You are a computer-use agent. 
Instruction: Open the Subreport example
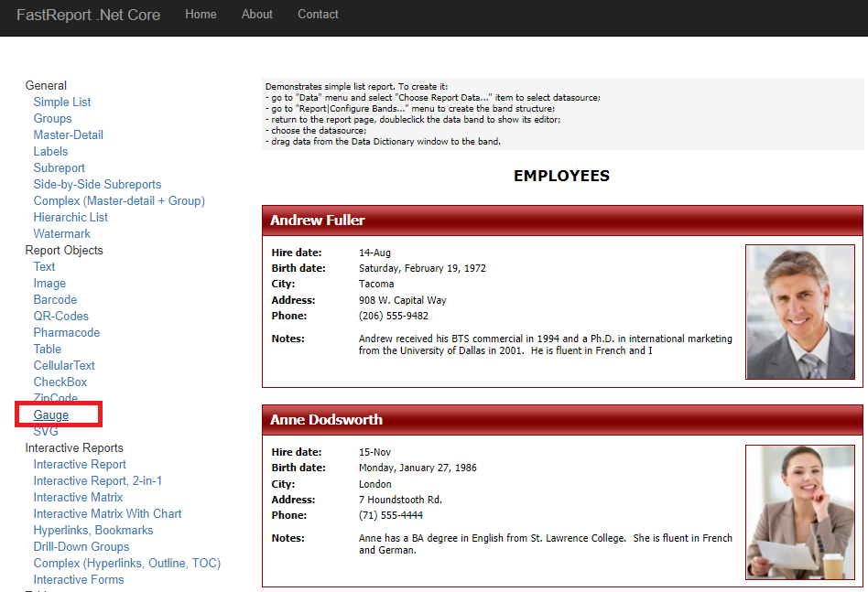pyautogui.click(x=60, y=167)
